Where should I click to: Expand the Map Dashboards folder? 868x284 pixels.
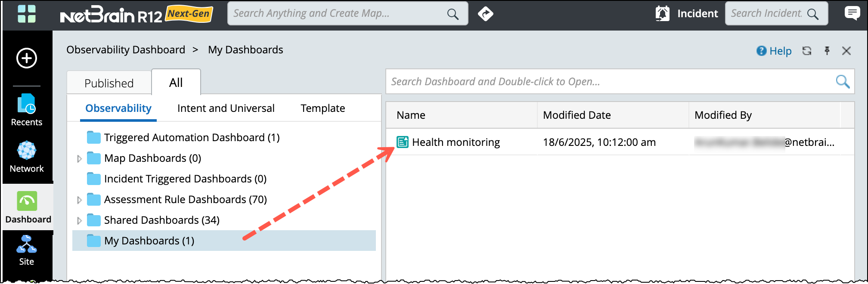click(79, 159)
